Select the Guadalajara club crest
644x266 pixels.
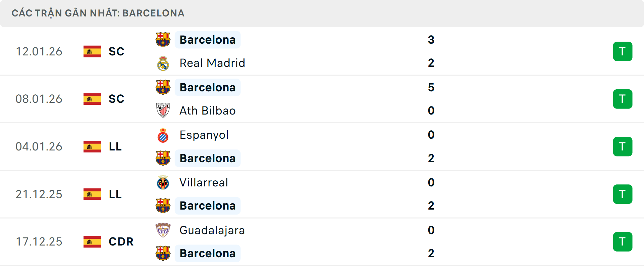tap(163, 230)
